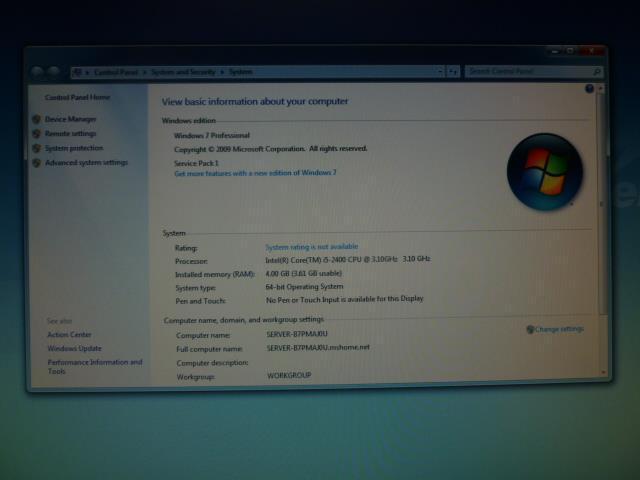This screenshot has width=640, height=480.
Task: Open the address bar history dropdown arrow
Action: (440, 72)
